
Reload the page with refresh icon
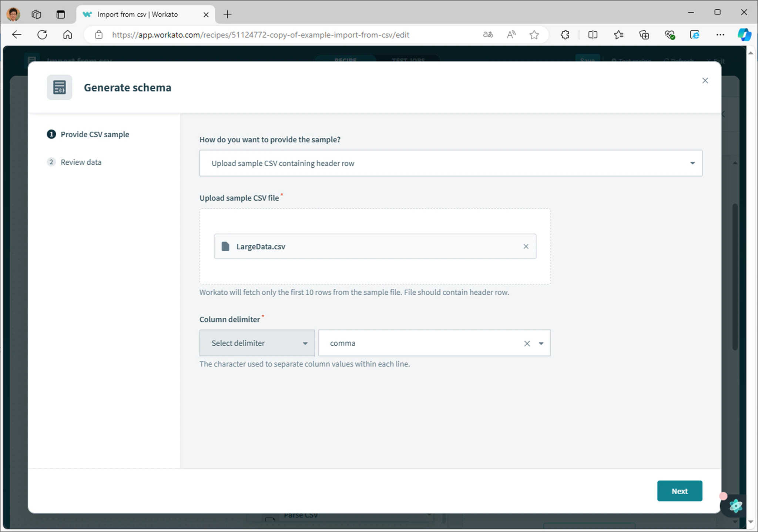click(42, 35)
